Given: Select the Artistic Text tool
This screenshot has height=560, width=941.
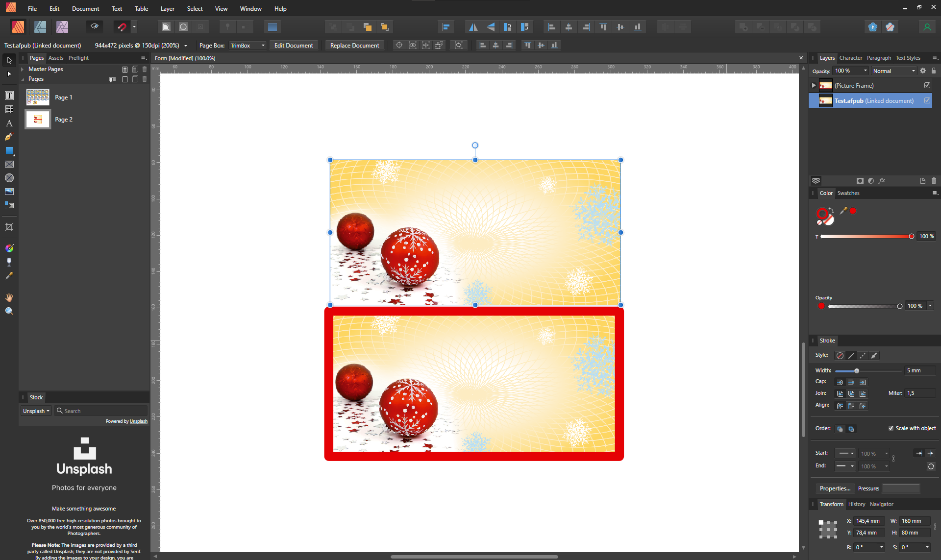Looking at the screenshot, I should [9, 123].
